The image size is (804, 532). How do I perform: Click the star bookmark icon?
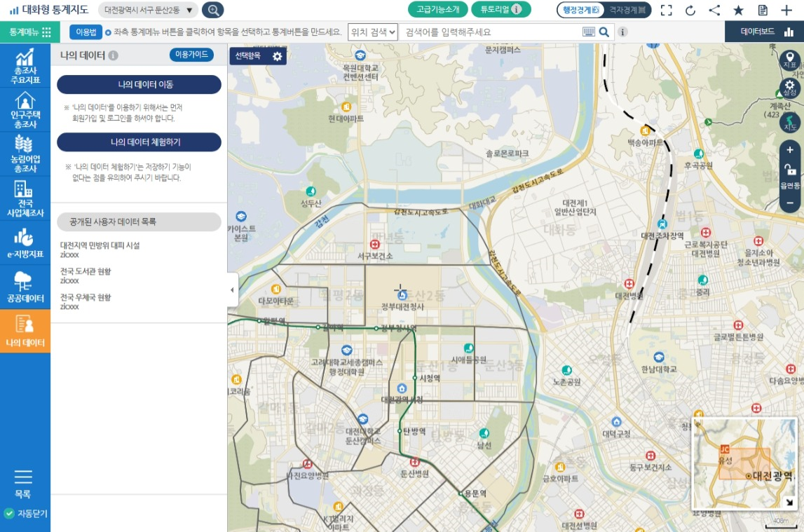[x=738, y=11]
